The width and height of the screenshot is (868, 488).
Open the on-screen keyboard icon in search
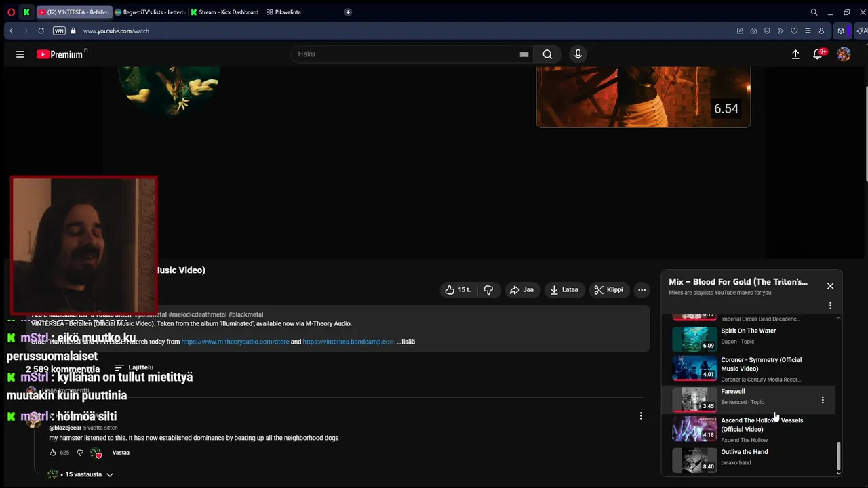click(x=524, y=54)
